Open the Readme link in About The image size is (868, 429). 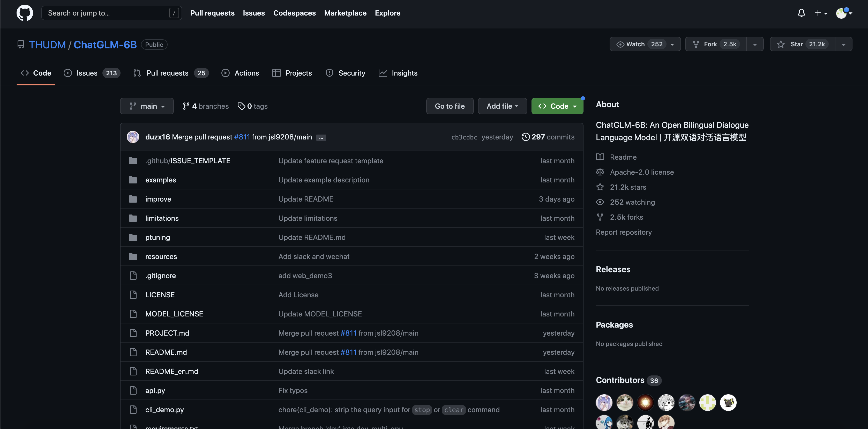pos(616,157)
